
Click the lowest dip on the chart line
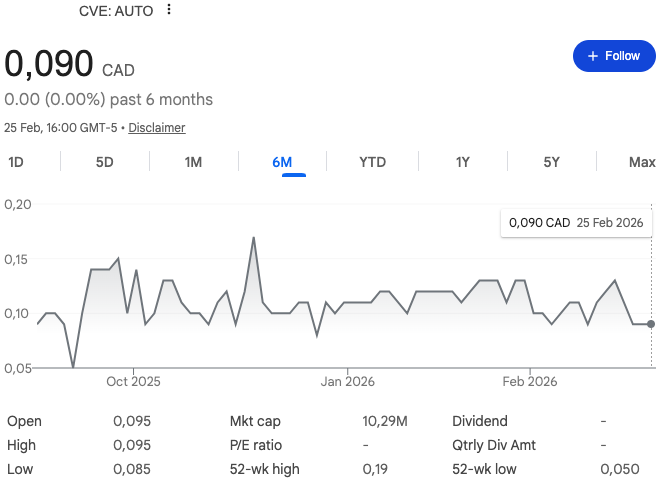(x=73, y=367)
